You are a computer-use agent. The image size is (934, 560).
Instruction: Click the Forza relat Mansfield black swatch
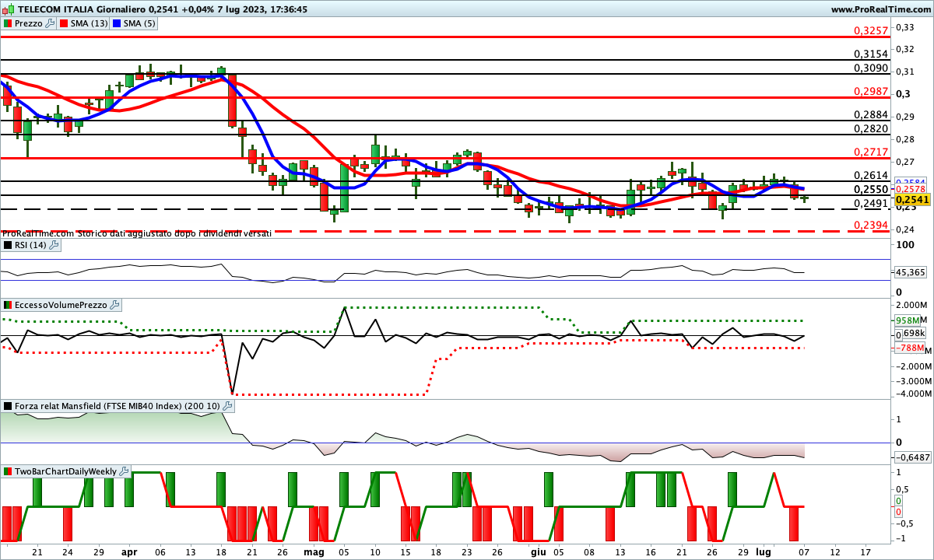click(7, 406)
